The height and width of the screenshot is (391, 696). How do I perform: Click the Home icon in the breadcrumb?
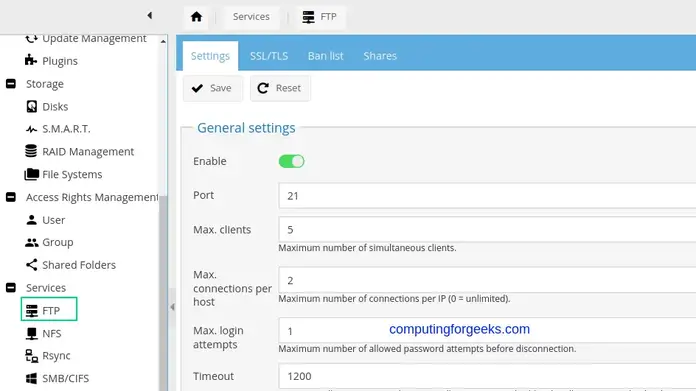(x=196, y=17)
